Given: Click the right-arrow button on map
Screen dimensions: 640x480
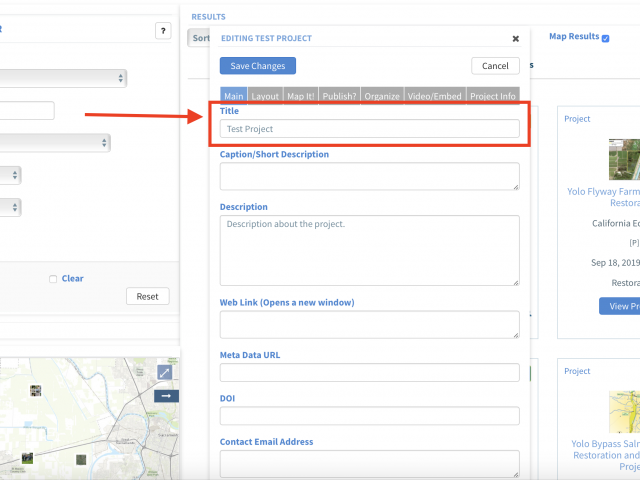Looking at the screenshot, I should [x=166, y=396].
